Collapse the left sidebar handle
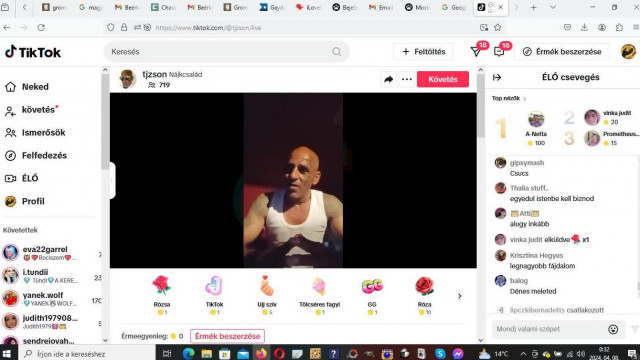The width and height of the screenshot is (640, 360). pyautogui.click(x=112, y=180)
